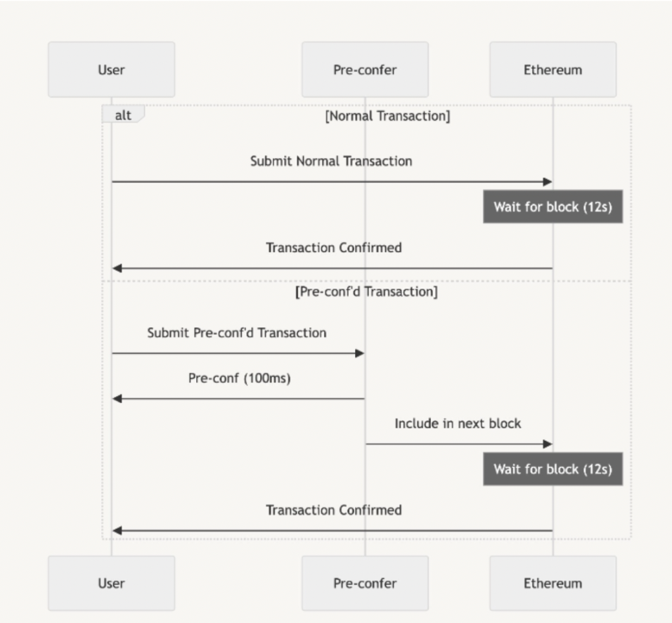Viewport: 672px width, 623px height.
Task: Select the Pre-confer participant box in the header
Action: (365, 70)
